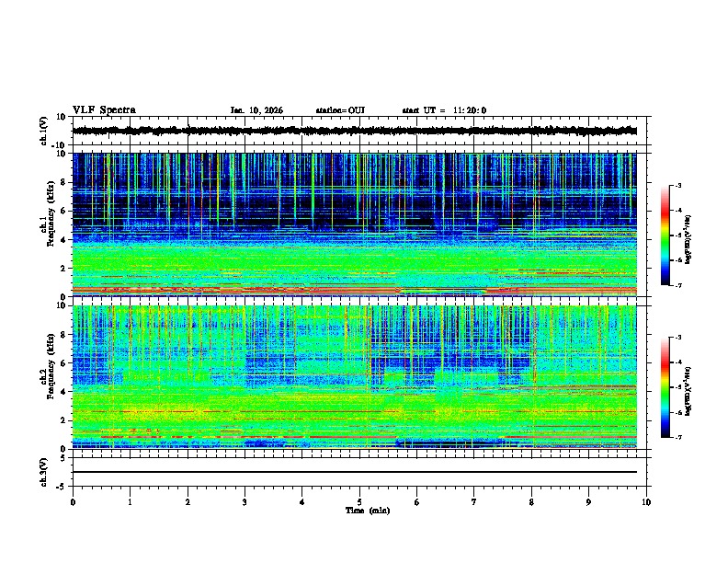
Task: Click ch.1 frequency axis tick "4"
Action: pos(63,240)
